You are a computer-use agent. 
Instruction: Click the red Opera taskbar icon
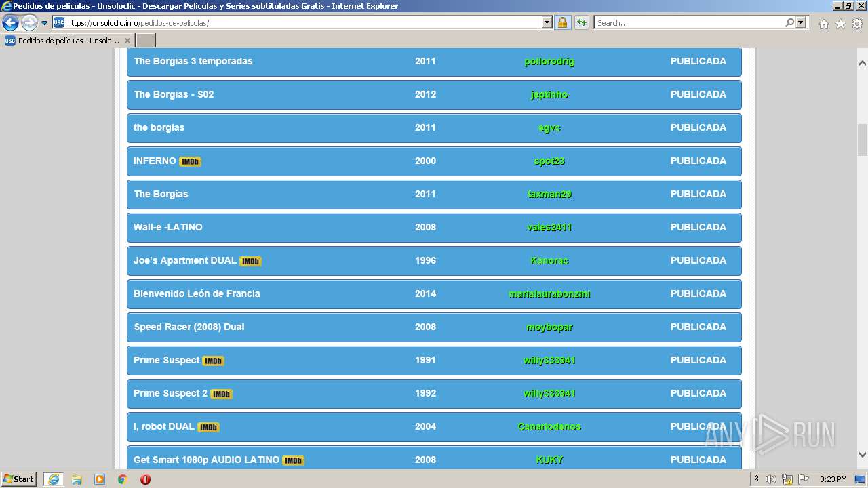[x=145, y=479]
